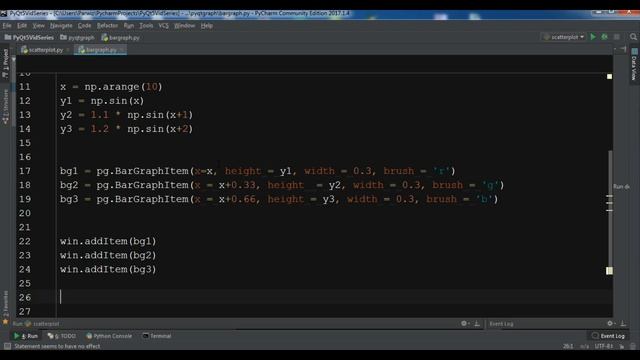Open the Run menu
The height and width of the screenshot is (360, 640).
129,25
